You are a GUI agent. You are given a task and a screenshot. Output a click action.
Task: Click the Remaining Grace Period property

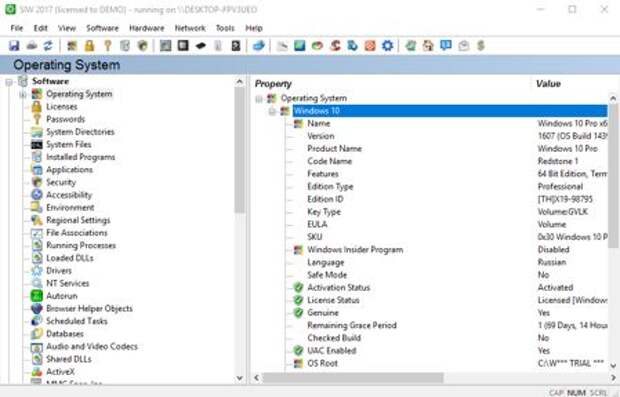click(x=352, y=325)
